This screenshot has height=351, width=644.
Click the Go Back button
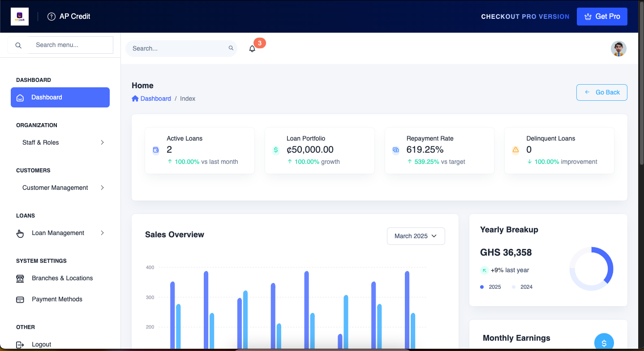pos(601,92)
